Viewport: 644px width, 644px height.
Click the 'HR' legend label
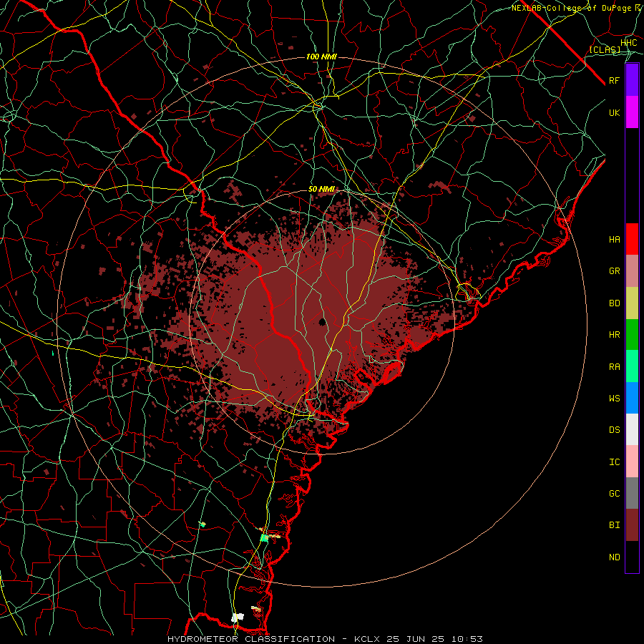[614, 335]
